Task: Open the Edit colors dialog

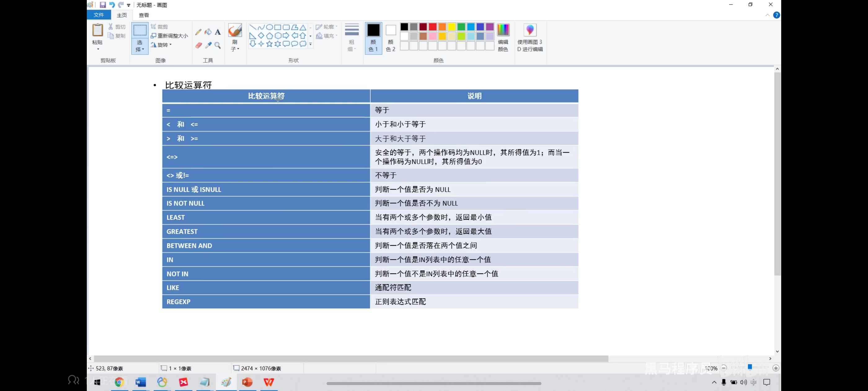Action: [503, 38]
